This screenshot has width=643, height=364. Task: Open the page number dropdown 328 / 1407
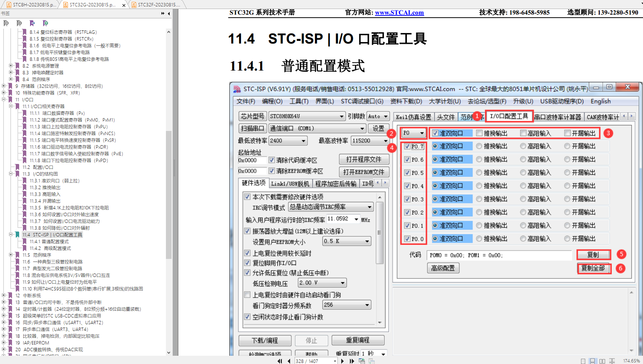coord(335,361)
